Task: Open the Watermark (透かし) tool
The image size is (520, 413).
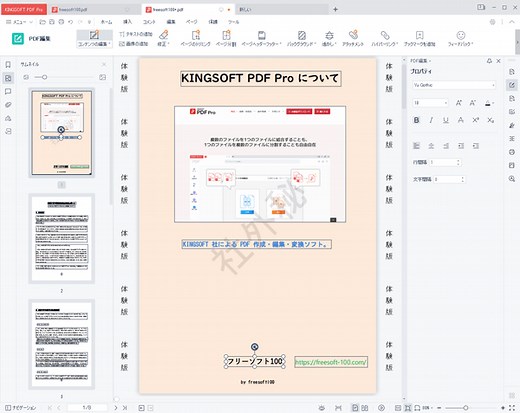Action: [329, 38]
